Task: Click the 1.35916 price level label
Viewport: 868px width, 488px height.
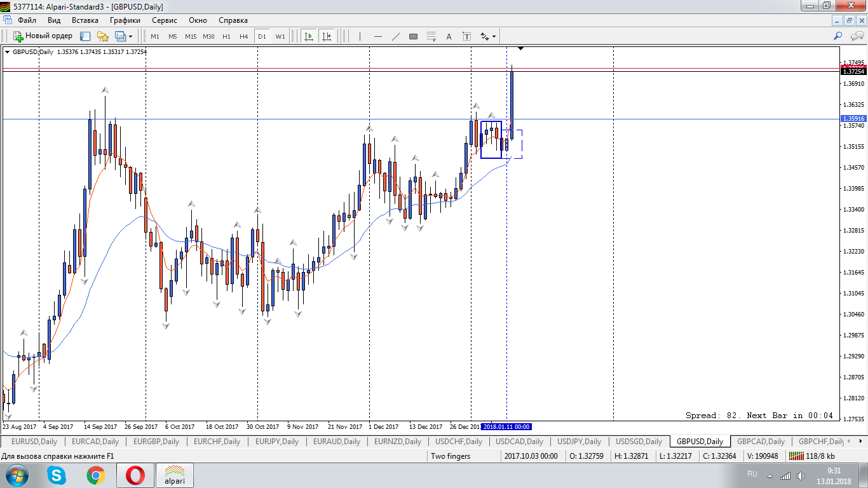Action: click(853, 119)
